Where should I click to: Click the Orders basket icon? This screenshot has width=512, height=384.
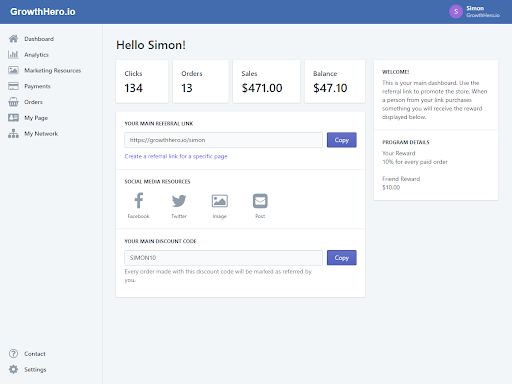[13, 102]
